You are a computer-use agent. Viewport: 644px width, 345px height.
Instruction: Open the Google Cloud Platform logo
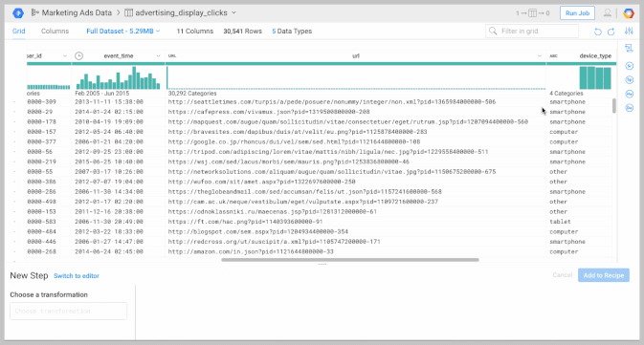[629, 13]
